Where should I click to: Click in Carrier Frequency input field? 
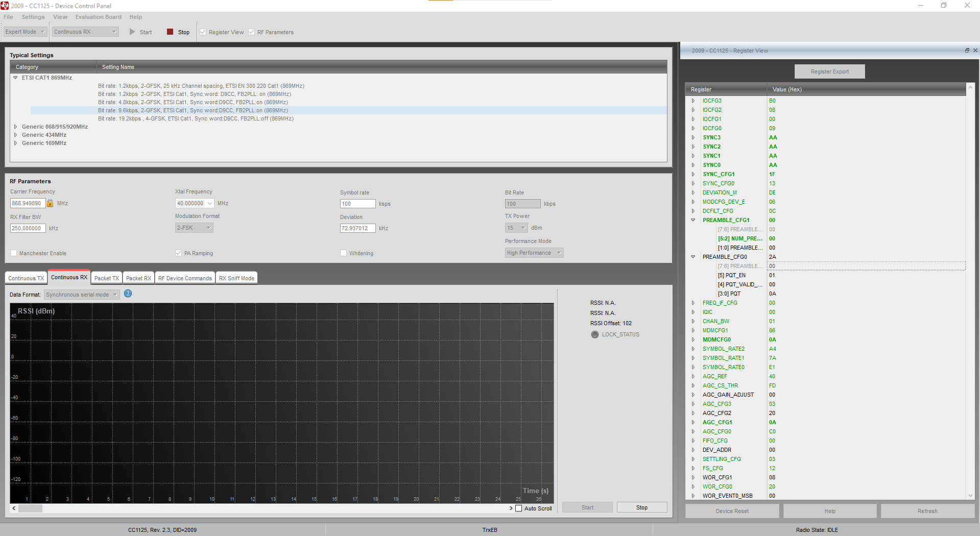tap(28, 203)
